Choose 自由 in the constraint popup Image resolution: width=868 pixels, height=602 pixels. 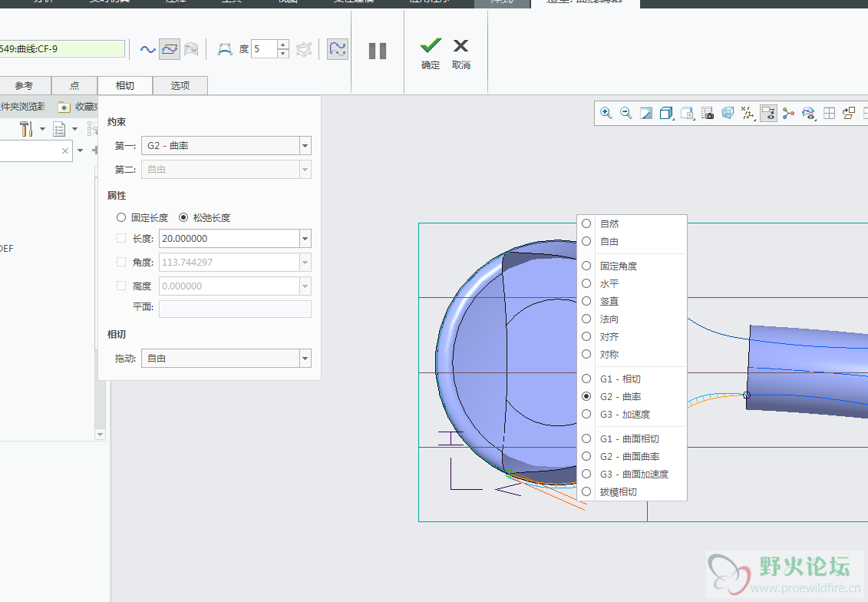[x=632, y=241]
